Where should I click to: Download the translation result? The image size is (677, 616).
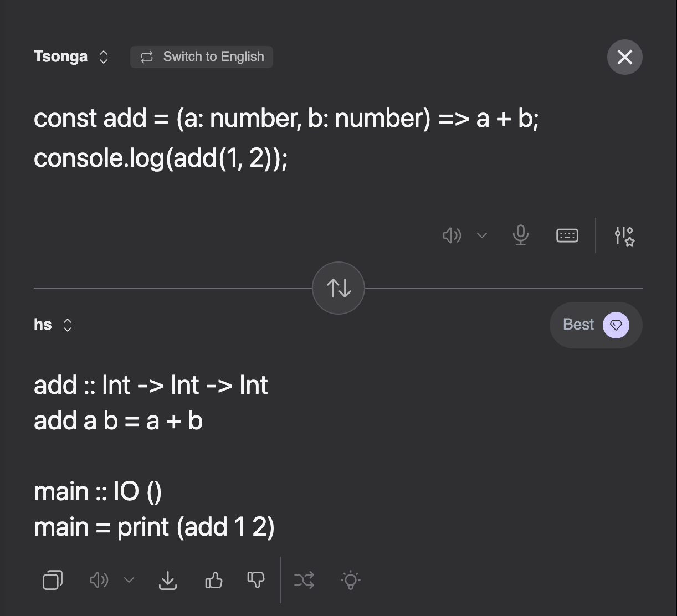[x=168, y=580]
